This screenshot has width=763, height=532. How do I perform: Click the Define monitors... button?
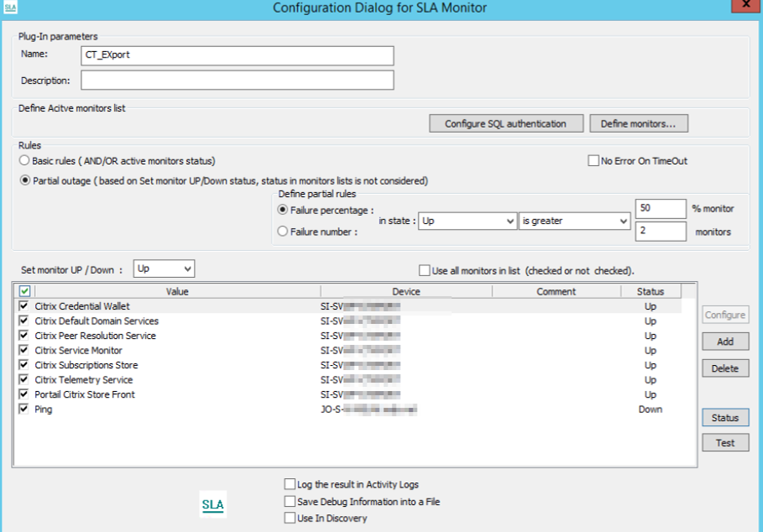tap(639, 123)
